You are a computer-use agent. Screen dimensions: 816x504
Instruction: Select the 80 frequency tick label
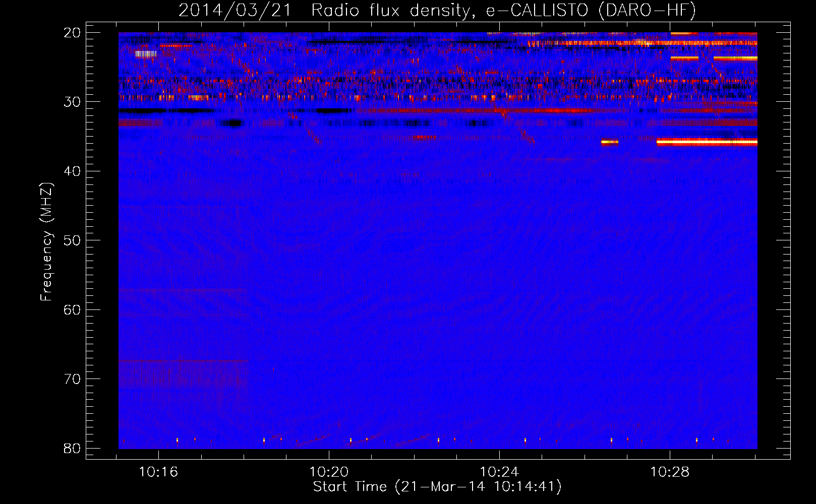pyautogui.click(x=72, y=448)
